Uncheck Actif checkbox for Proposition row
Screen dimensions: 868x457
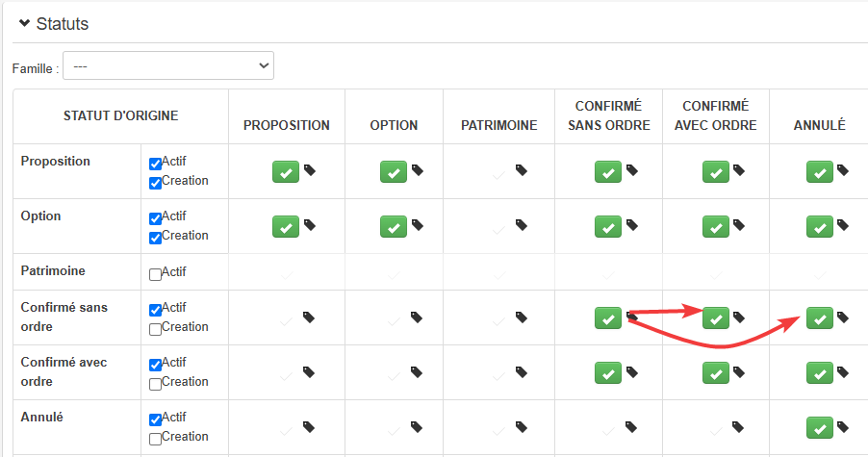point(155,163)
